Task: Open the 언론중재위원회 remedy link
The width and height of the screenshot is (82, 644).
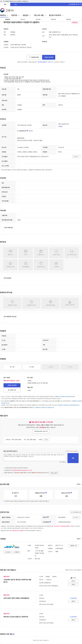Action: (x=22, y=470)
